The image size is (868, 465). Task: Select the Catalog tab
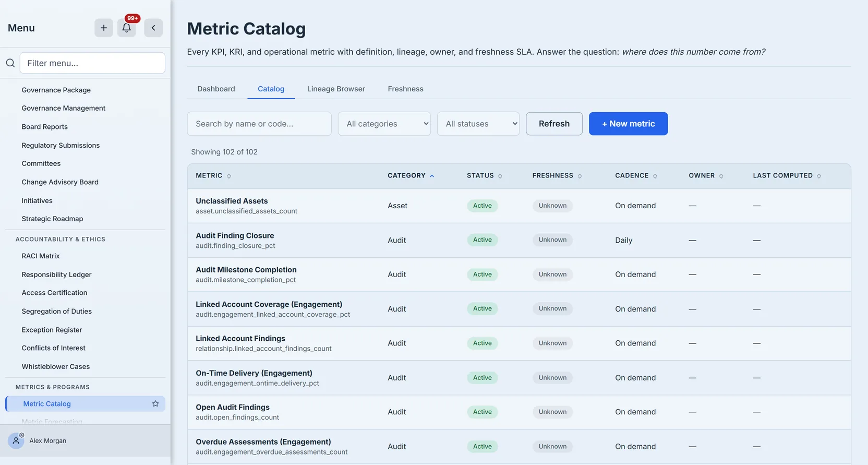click(271, 89)
